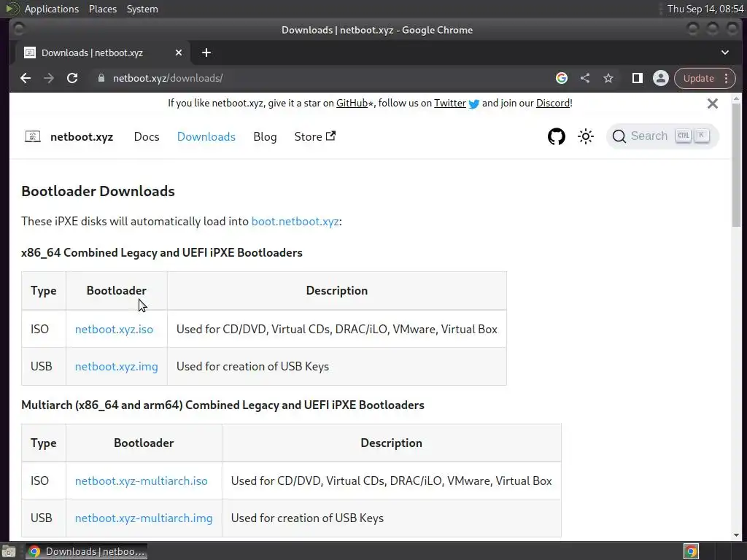
Task: Click the Chrome forward arrow
Action: 49,78
